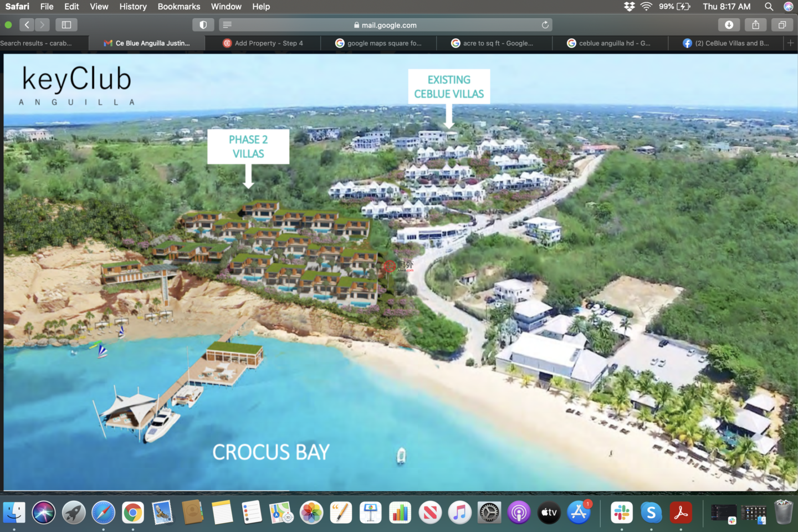Toggle Reader view in address bar
798x532 pixels.
pyautogui.click(x=227, y=25)
